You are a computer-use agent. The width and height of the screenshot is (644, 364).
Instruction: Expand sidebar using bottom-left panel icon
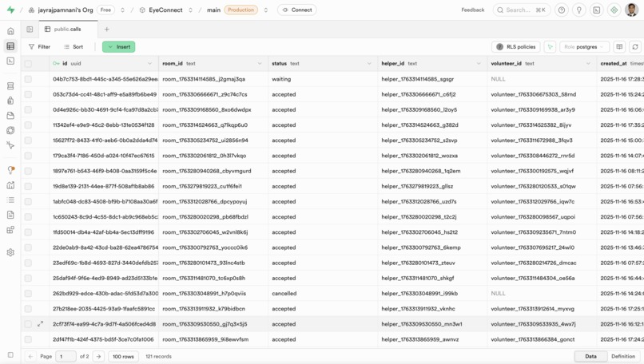pos(10,355)
